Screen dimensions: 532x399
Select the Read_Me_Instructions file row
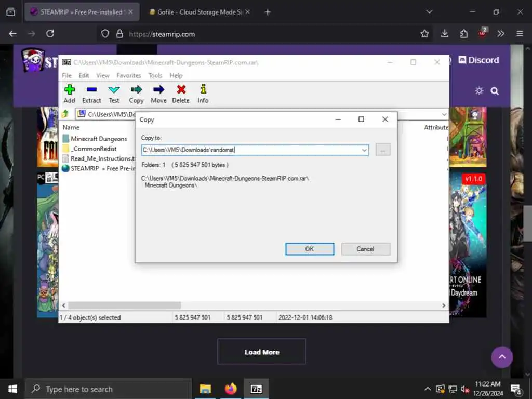99,158
